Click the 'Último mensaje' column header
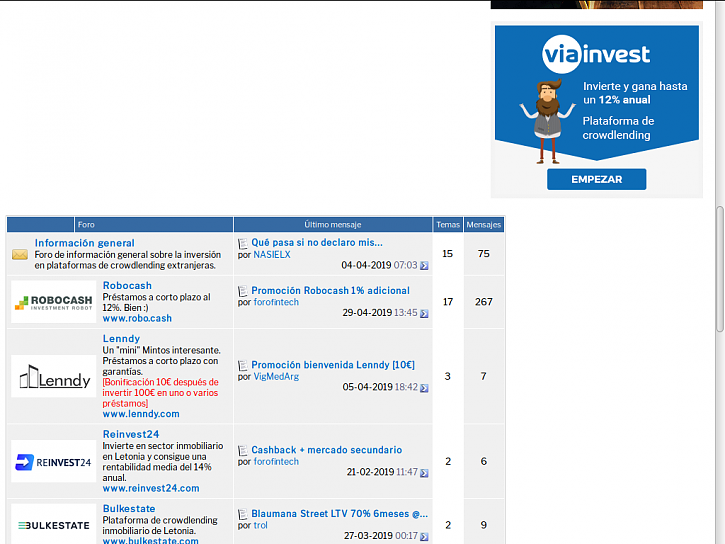This screenshot has width=725, height=544. pos(333,225)
